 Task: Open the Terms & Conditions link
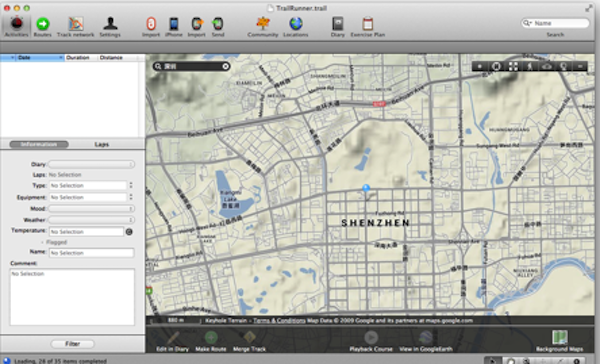click(x=279, y=320)
